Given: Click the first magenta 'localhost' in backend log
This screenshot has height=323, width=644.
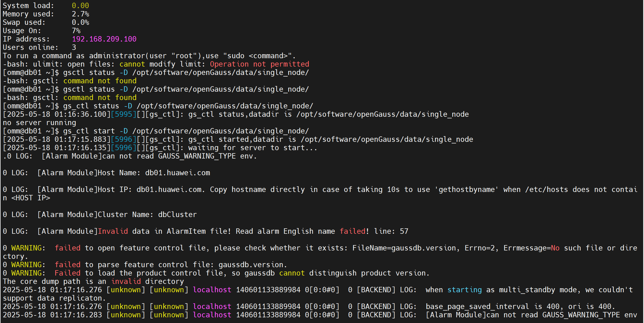Looking at the screenshot, I should click(212, 290).
